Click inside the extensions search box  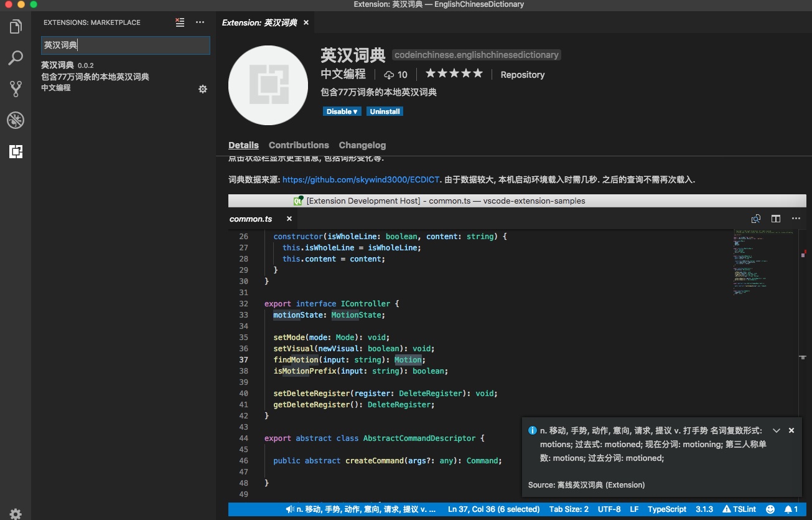(x=125, y=45)
